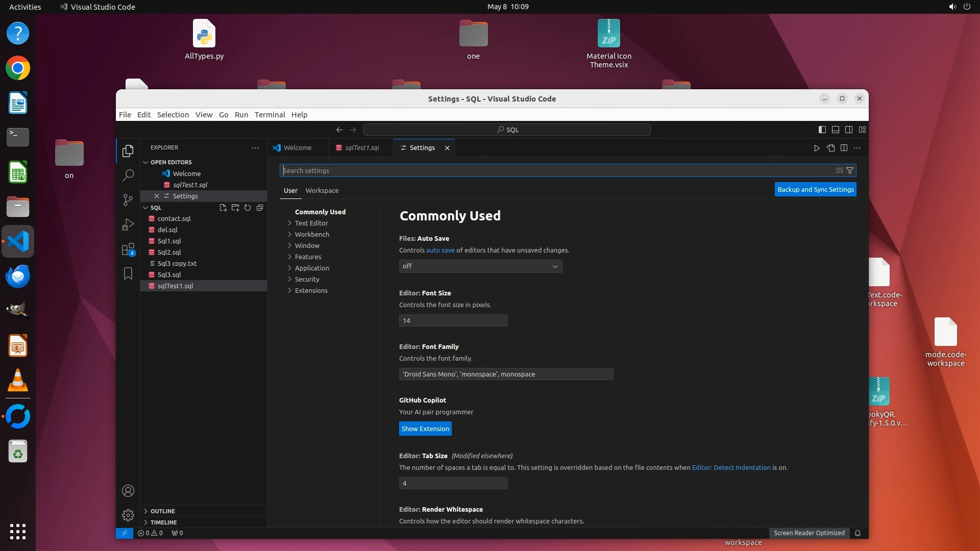Open the Auto Save dropdown
This screenshot has height=551, width=980.
coord(480,266)
